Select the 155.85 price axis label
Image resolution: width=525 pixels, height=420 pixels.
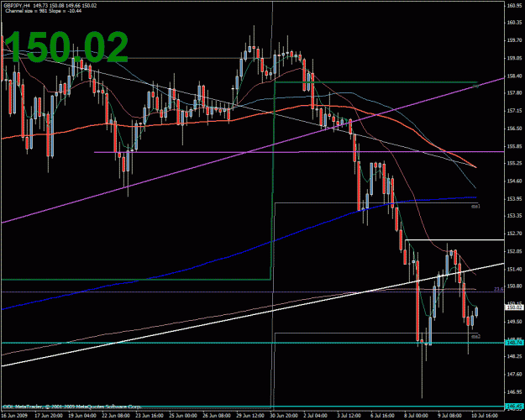[x=514, y=146]
